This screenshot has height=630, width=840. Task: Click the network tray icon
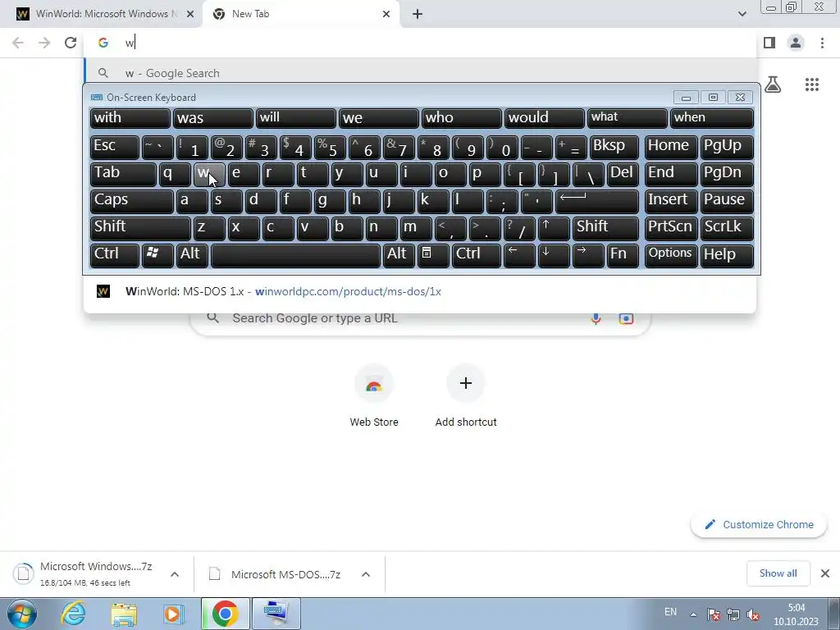733,614
